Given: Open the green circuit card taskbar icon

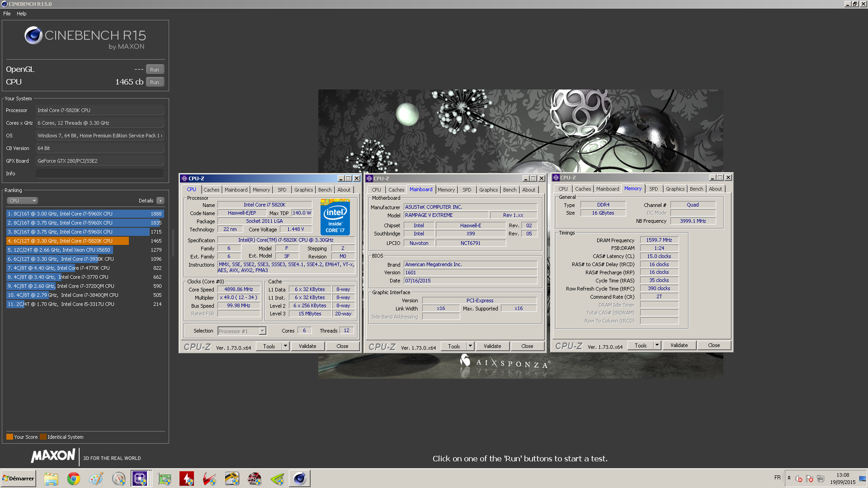Looking at the screenshot, I should (164, 479).
